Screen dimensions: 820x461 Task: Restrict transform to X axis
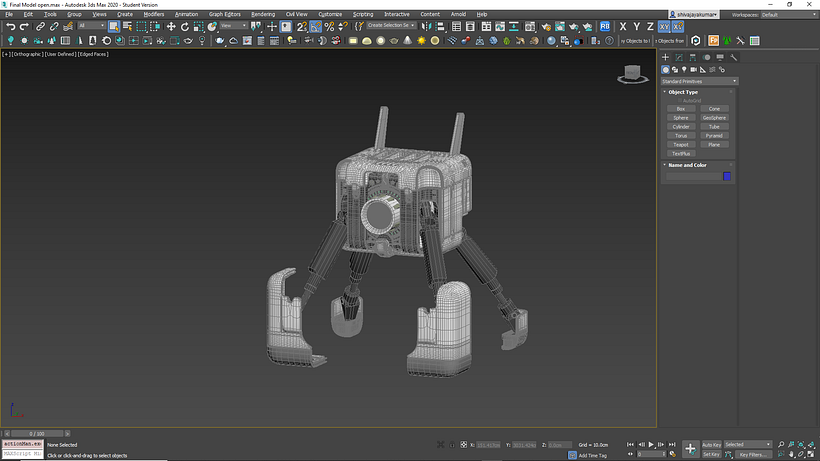(x=623, y=26)
